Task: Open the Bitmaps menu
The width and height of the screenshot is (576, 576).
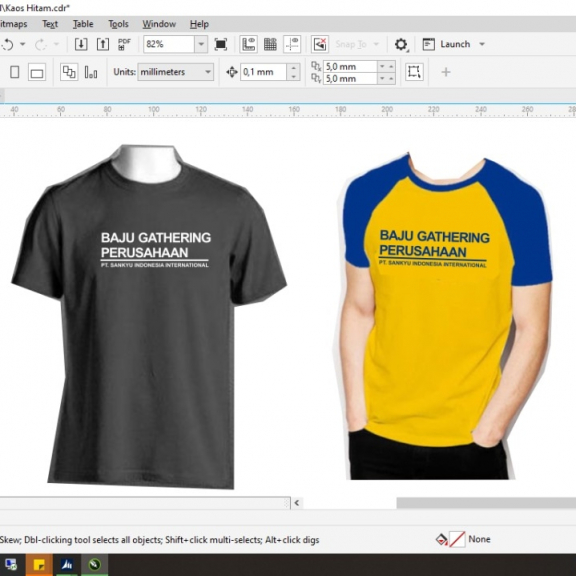Action: 14,24
